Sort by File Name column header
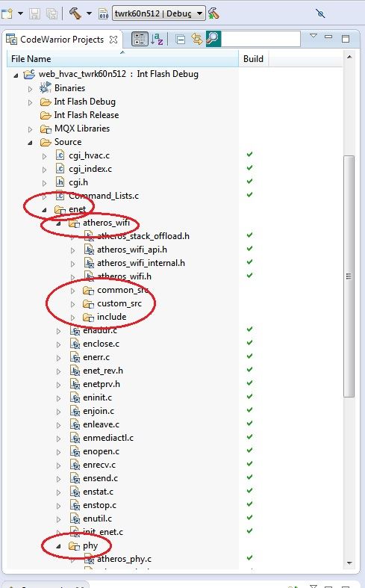This screenshot has height=588, width=365. coord(122,59)
